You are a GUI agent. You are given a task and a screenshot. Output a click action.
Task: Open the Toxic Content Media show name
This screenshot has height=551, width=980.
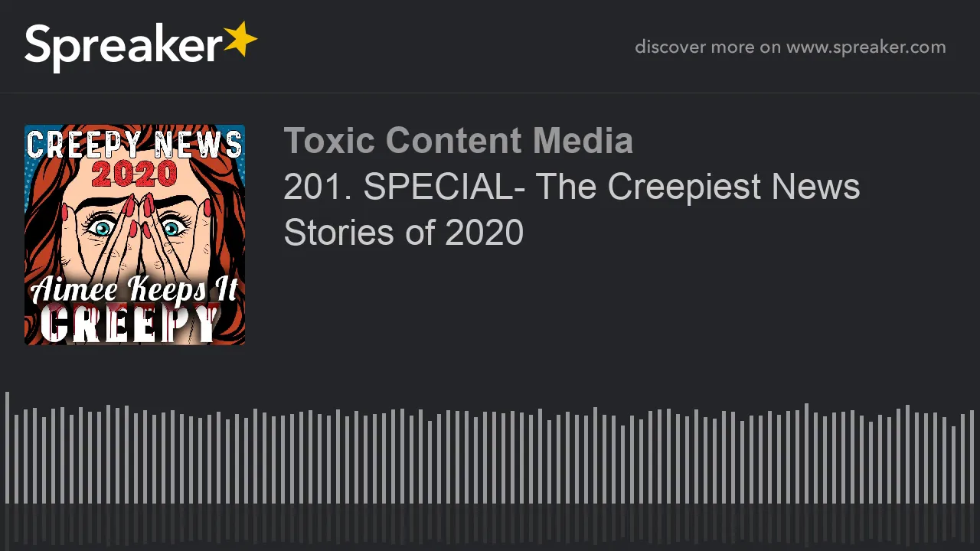(458, 141)
